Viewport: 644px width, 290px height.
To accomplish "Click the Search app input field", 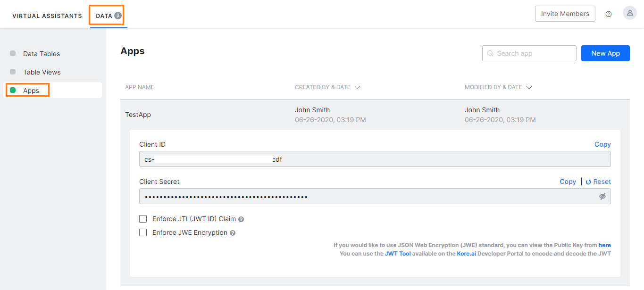I will pyautogui.click(x=529, y=53).
